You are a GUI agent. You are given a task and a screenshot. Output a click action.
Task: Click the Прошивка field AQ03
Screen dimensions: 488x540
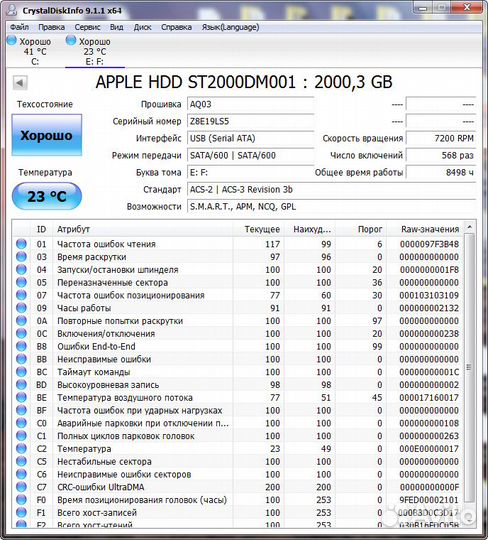(250, 104)
